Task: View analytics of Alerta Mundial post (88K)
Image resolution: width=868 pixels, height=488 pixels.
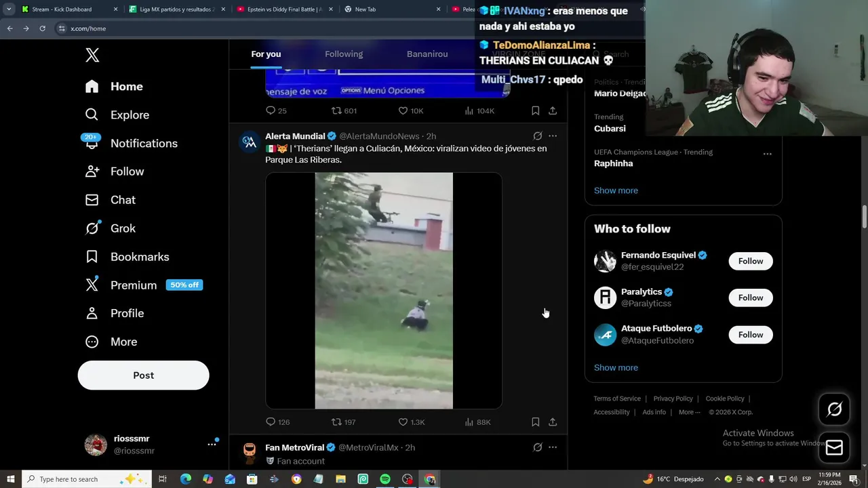Action: (x=477, y=422)
